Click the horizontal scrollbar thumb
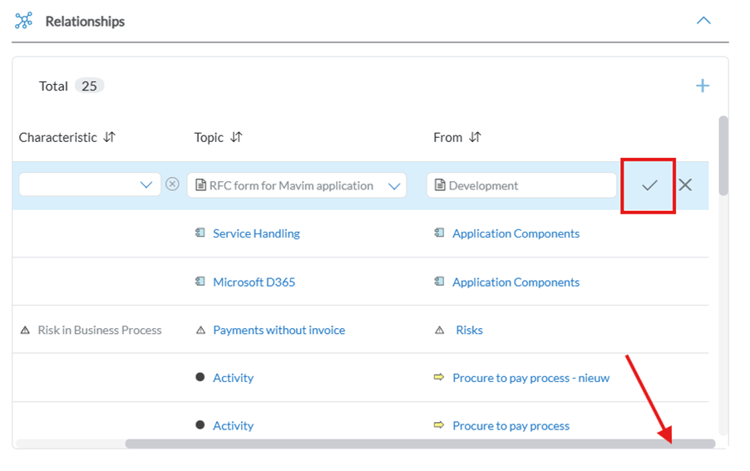 tap(420, 443)
